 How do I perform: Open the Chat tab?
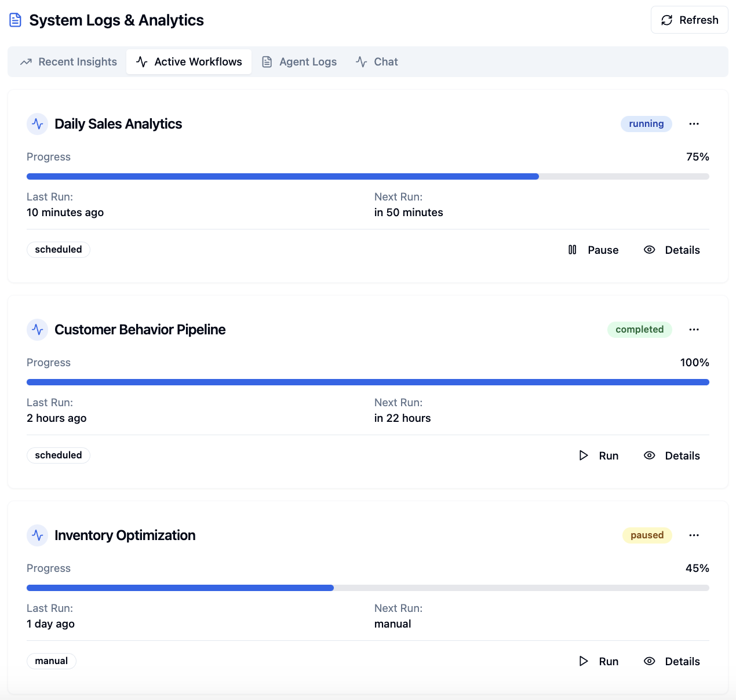click(x=377, y=61)
